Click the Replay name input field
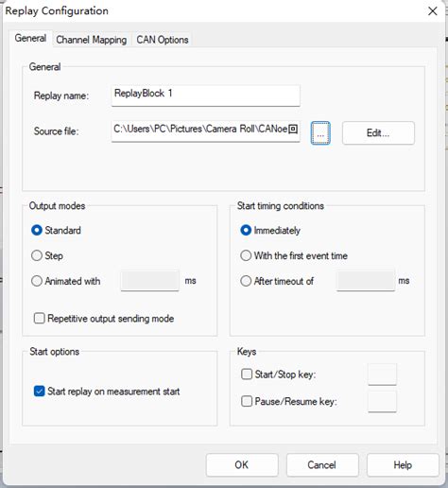448x488 pixels. coord(205,96)
